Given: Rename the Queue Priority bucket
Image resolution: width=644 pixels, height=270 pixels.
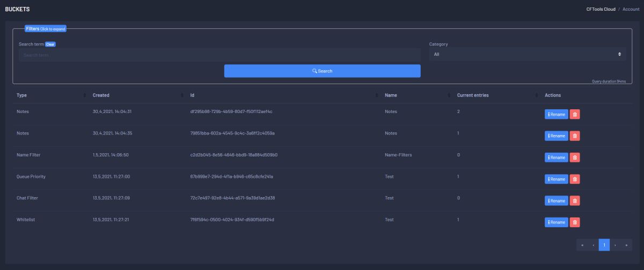Looking at the screenshot, I should tap(557, 179).
